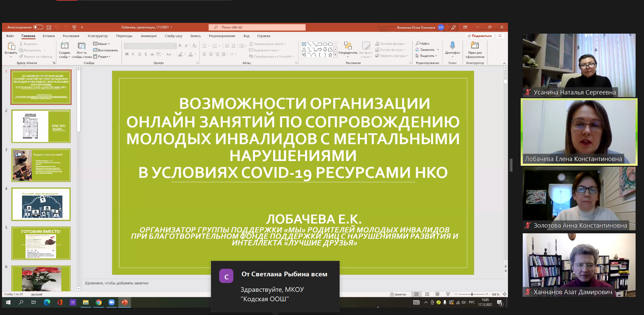Click the bulleted list icon
The height and width of the screenshot is (315, 644).
click(205, 46)
